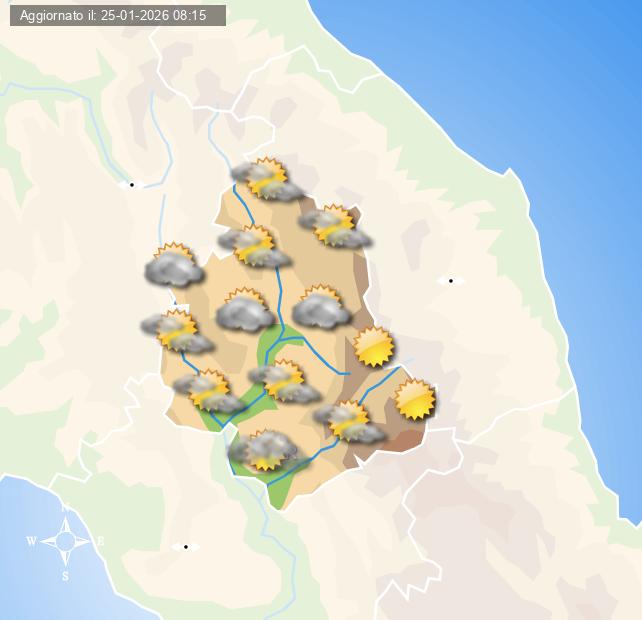The image size is (642, 620).
Task: Click the northernmost partly cloudy weather icon
Action: click(267, 179)
